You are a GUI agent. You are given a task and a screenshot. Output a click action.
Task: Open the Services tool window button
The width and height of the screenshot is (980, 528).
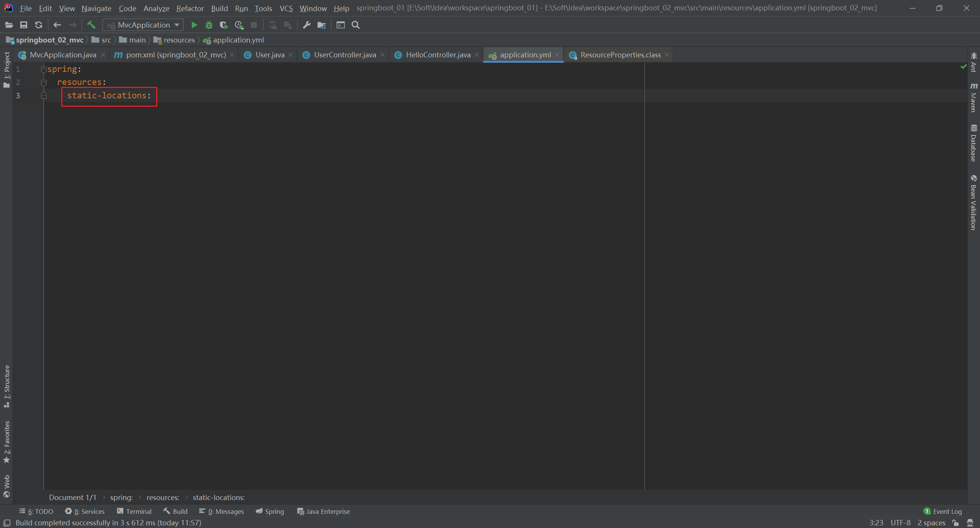coord(85,512)
